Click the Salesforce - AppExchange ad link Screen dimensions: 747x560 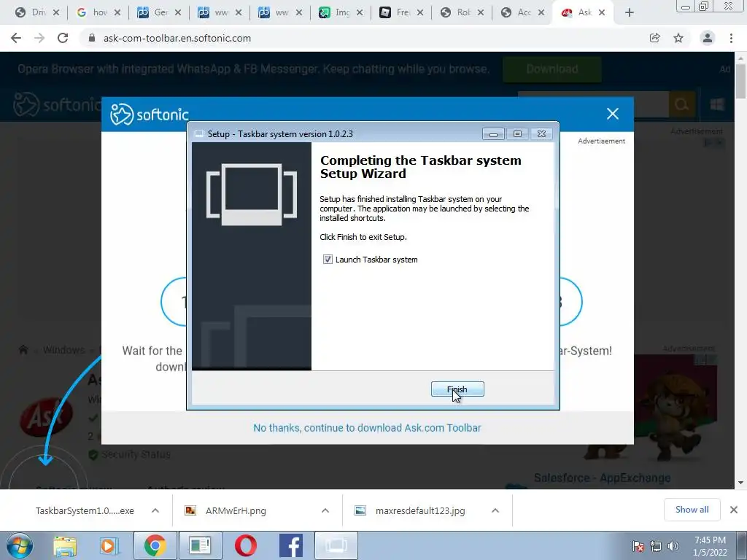click(x=602, y=478)
